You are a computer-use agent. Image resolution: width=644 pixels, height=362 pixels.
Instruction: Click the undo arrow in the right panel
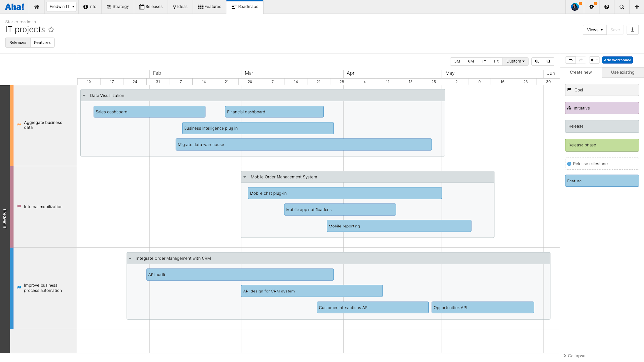[x=570, y=60]
